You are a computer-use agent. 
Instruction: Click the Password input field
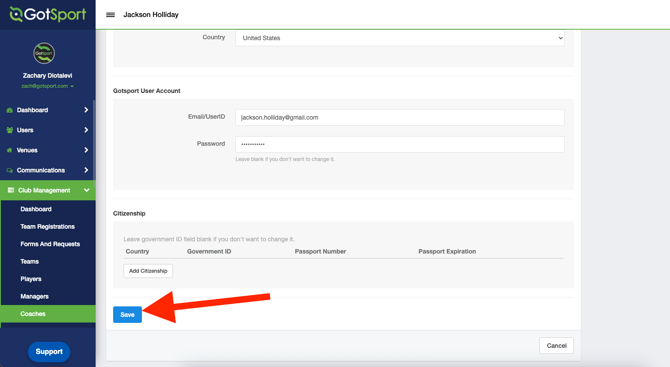click(400, 144)
